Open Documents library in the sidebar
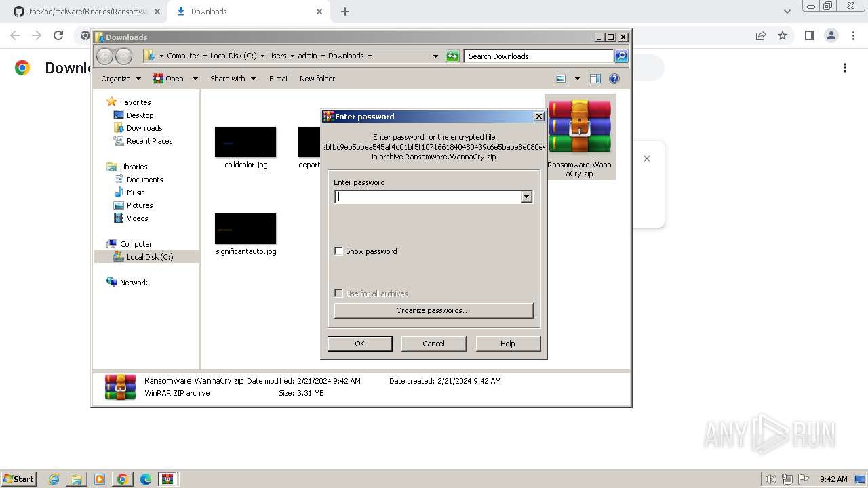 click(x=144, y=180)
